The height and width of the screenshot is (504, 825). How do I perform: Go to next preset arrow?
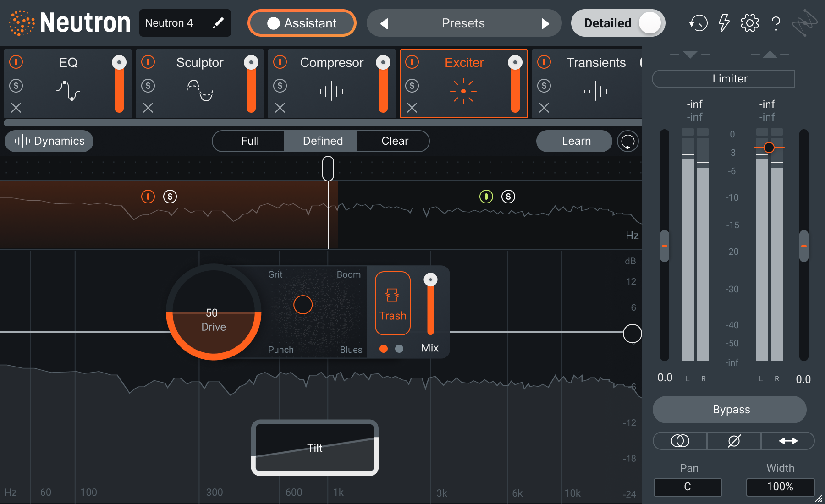pos(545,23)
